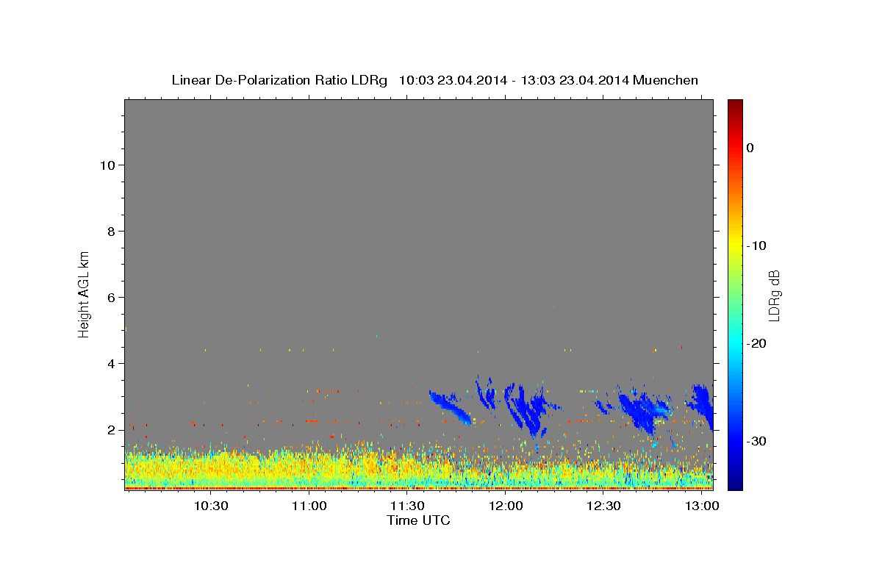The height and width of the screenshot is (588, 882).
Task: Click the 11:30 time tick label
Action: [x=407, y=506]
